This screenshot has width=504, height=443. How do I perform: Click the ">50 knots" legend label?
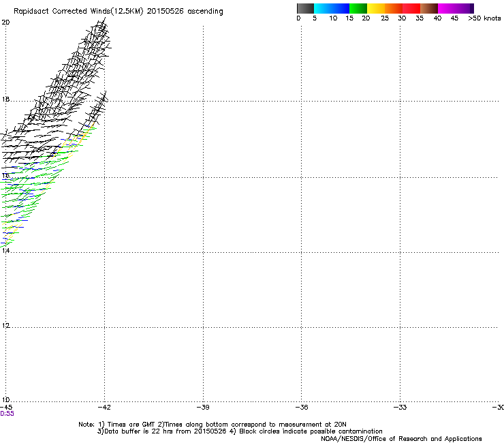pos(484,18)
